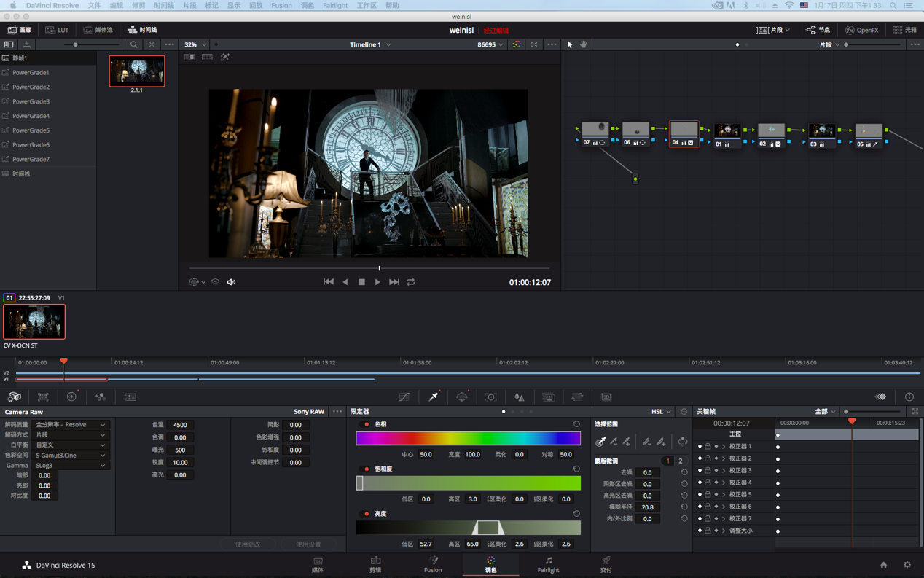Select node 04 in node graph

tap(684, 133)
